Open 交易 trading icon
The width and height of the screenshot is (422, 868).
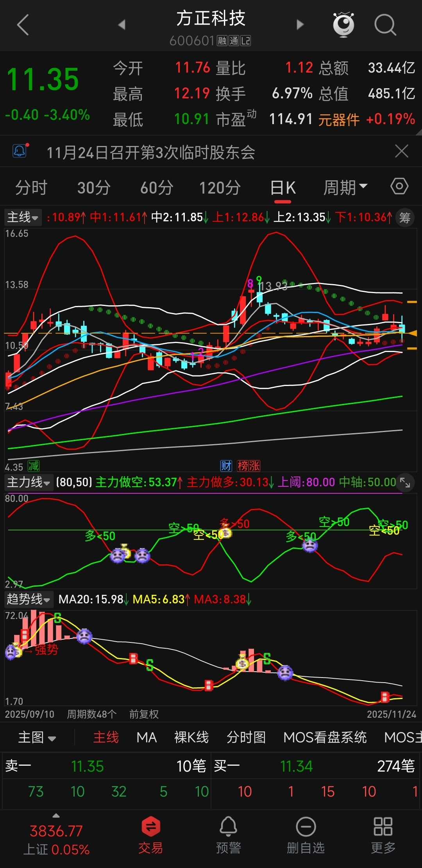click(151, 835)
